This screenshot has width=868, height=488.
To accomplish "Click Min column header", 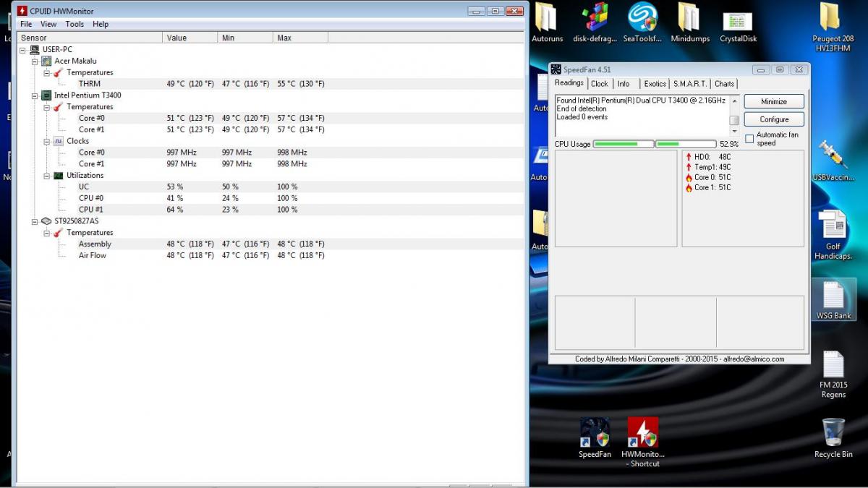I will coord(246,38).
